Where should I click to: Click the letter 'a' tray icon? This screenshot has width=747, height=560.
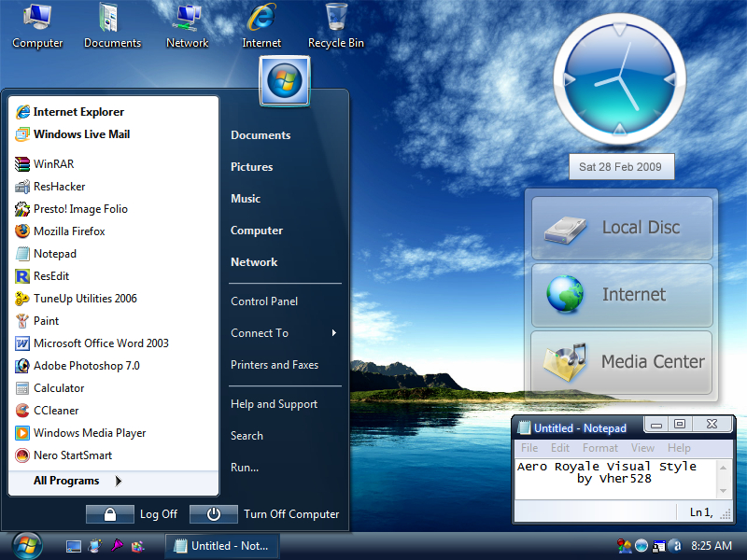click(x=675, y=545)
